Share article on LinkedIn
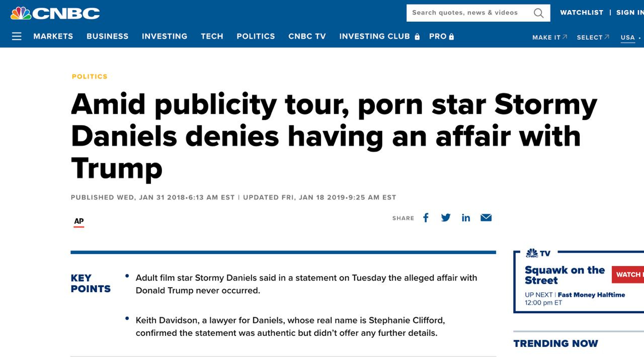Image resolution: width=644 pixels, height=357 pixels. pyautogui.click(x=466, y=218)
